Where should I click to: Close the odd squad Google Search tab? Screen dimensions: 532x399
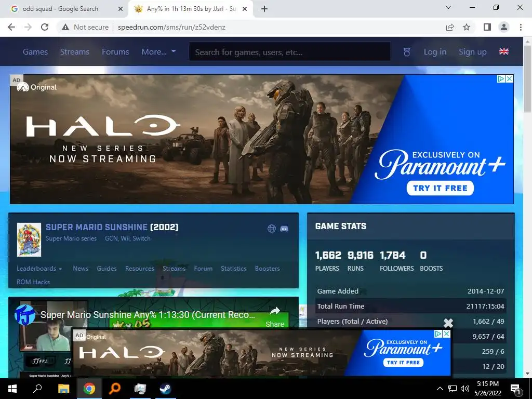(121, 9)
